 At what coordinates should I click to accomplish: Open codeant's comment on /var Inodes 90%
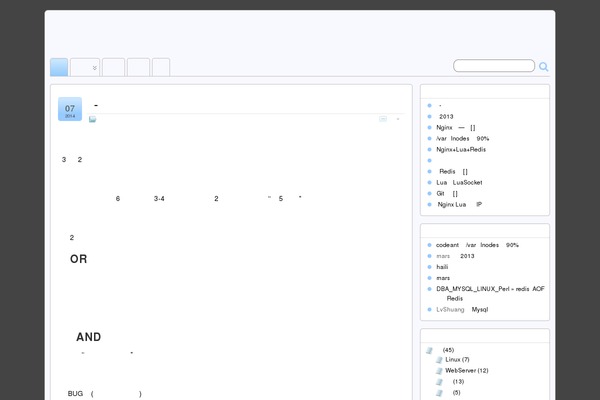[x=477, y=245]
